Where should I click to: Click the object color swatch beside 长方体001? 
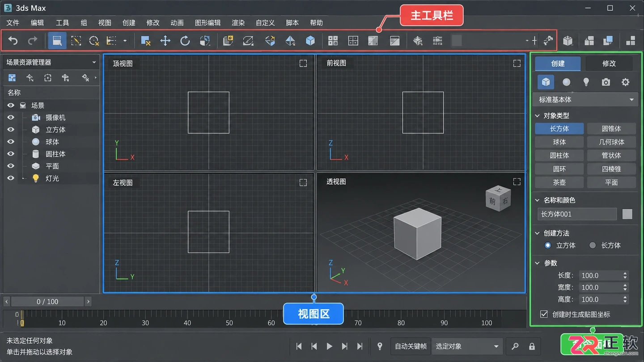pos(627,214)
